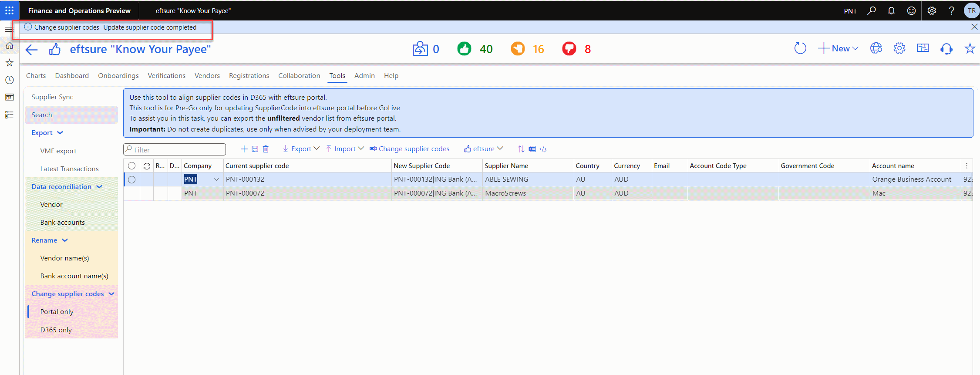Open the Import dropdown in the grid toolbar

(345, 149)
